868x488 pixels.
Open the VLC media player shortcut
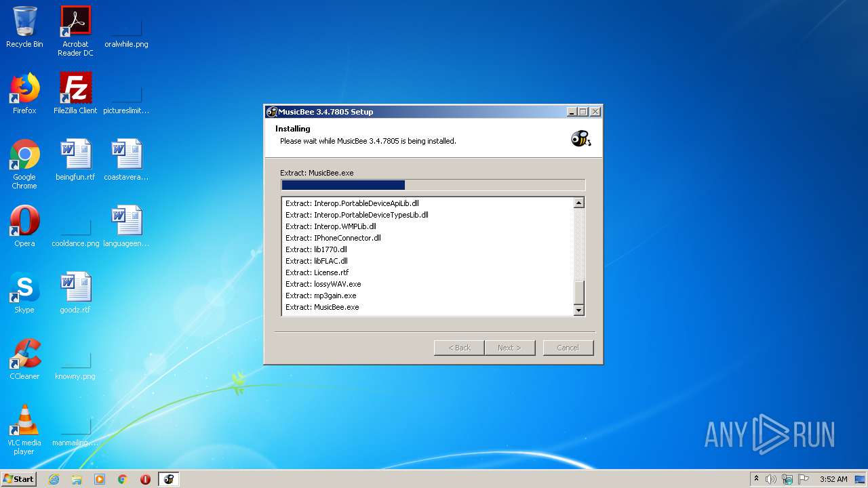point(24,430)
